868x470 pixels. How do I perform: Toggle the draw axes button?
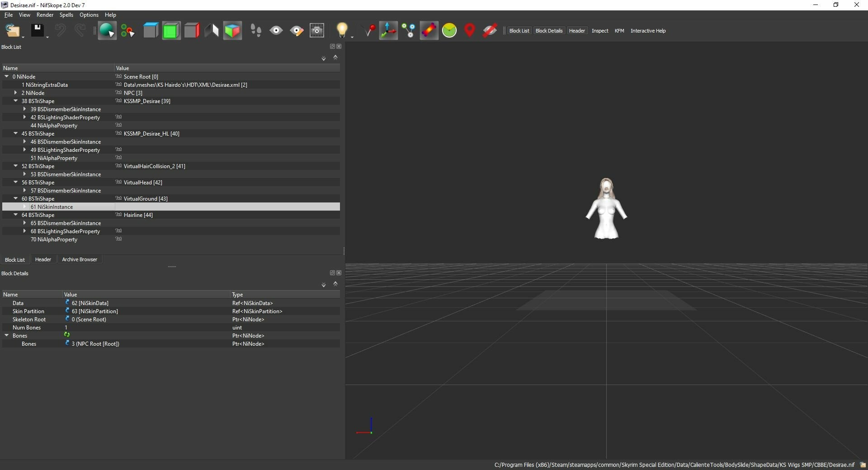388,31
